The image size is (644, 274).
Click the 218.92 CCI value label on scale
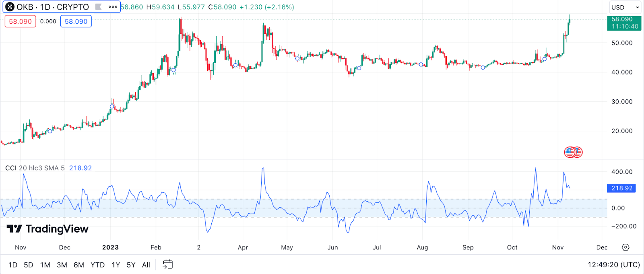[x=622, y=188]
